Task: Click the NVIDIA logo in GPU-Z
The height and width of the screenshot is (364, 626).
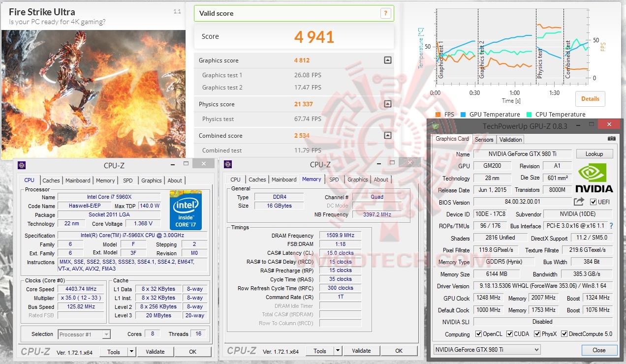Action: tap(594, 178)
